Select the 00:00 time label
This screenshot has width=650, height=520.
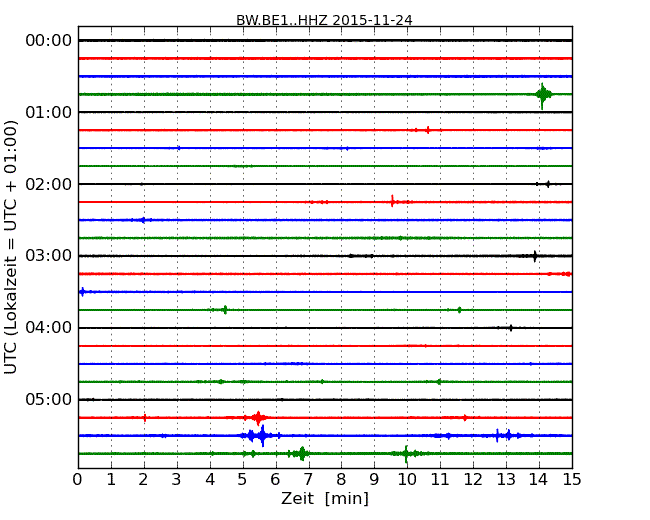click(49, 41)
